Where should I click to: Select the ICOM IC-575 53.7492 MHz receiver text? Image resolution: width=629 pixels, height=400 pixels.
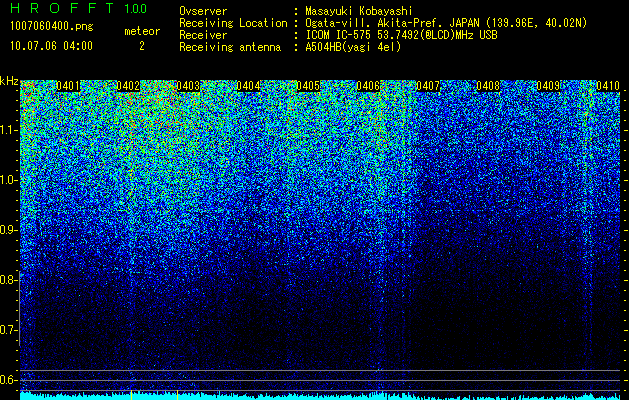coord(402,35)
